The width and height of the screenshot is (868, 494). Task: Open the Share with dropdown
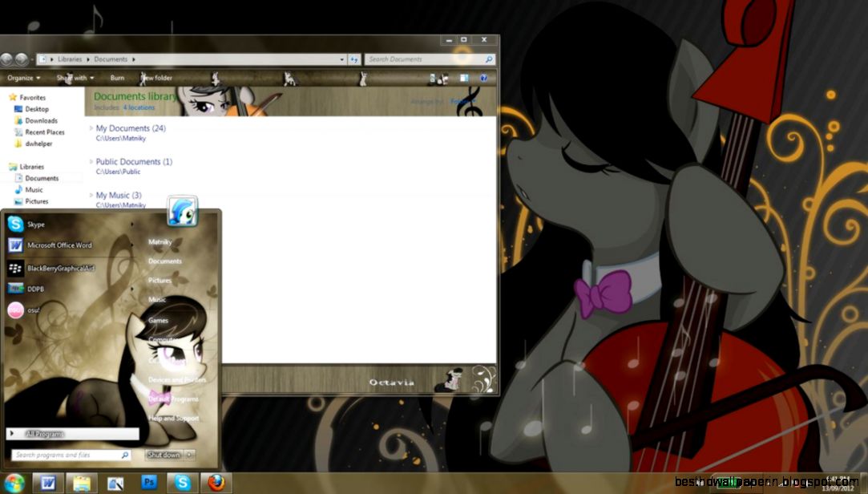click(74, 78)
